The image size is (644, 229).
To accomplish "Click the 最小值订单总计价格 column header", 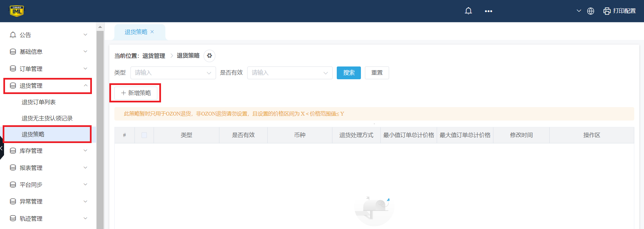I will [x=409, y=135].
